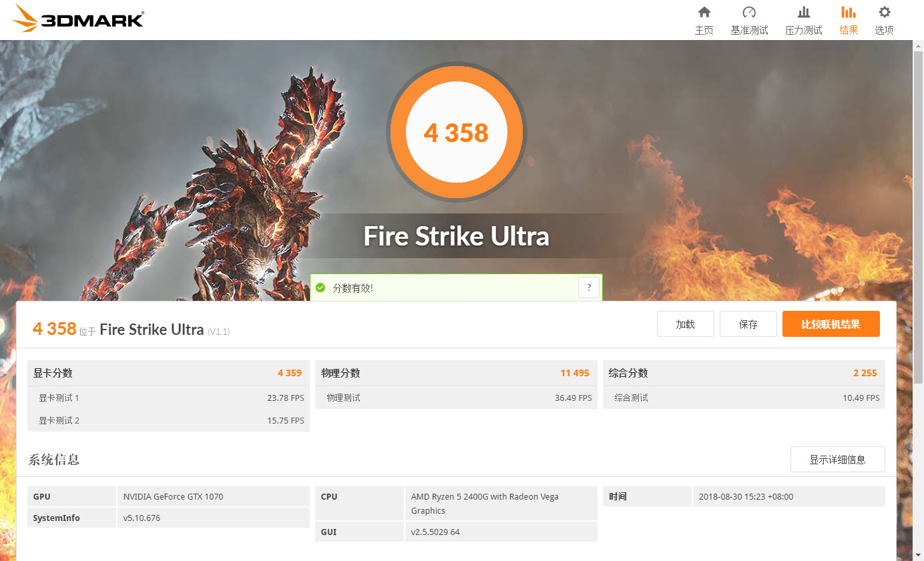Click the 23.78 FPS value
This screenshot has height=561, width=924.
(x=286, y=398)
